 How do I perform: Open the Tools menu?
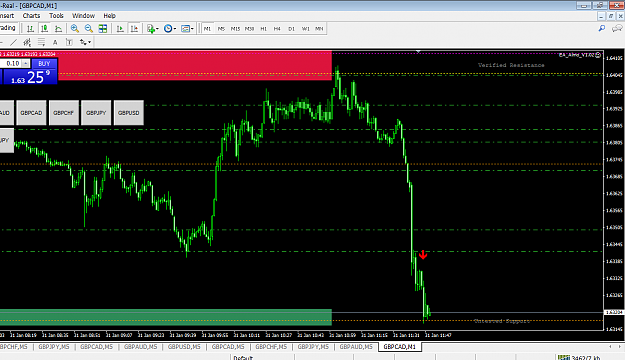[x=56, y=16]
